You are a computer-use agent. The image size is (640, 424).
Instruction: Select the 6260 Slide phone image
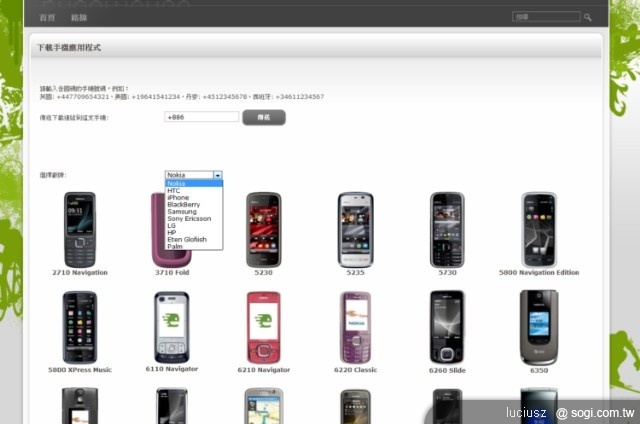(447, 327)
